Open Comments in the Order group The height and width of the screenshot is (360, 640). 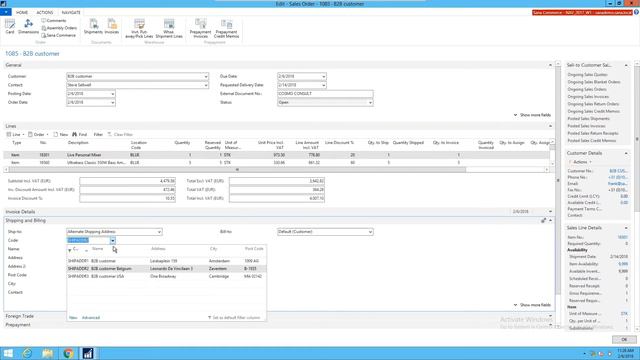pyautogui.click(x=54, y=20)
